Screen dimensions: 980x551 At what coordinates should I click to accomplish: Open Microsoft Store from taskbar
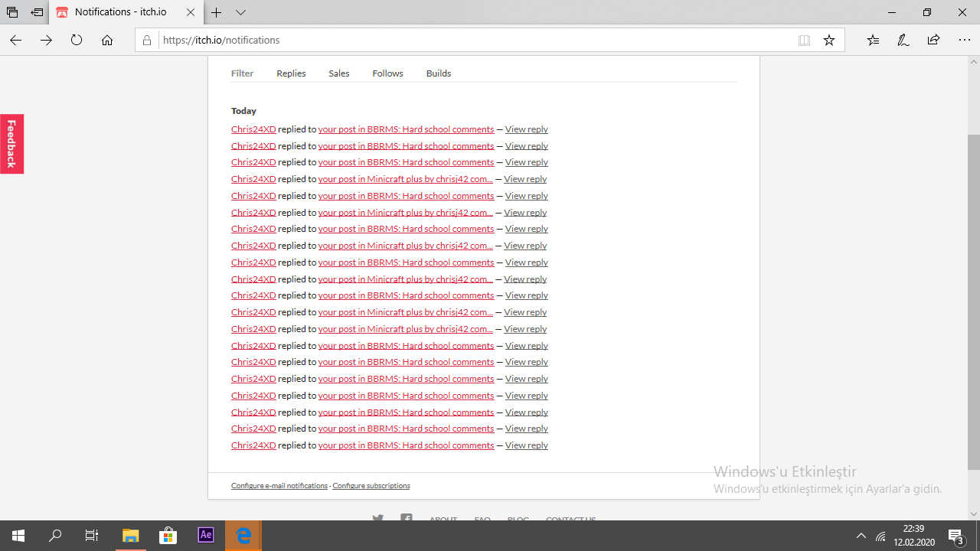tap(168, 536)
